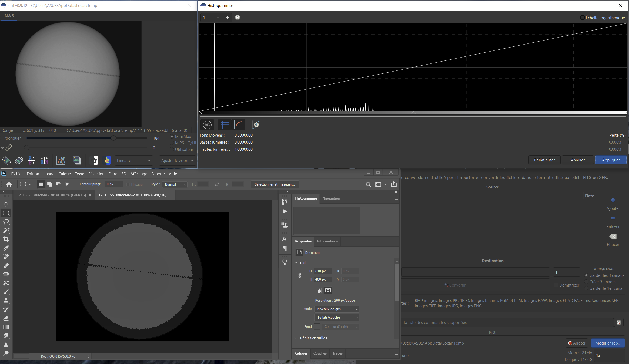629x364 pixels.
Task: Select the Lasso tool in Photoshop
Action: [x=6, y=222]
